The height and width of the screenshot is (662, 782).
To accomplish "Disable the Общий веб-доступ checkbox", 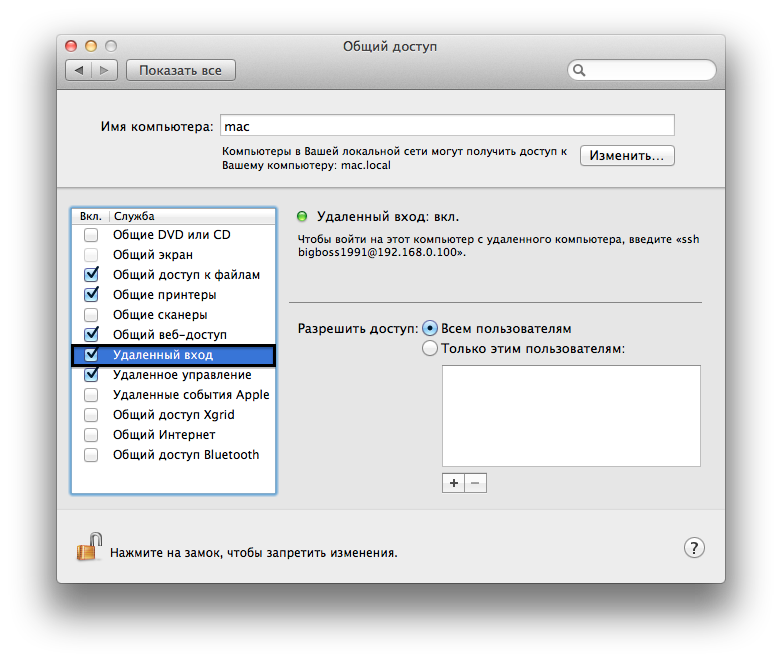I will pos(91,334).
